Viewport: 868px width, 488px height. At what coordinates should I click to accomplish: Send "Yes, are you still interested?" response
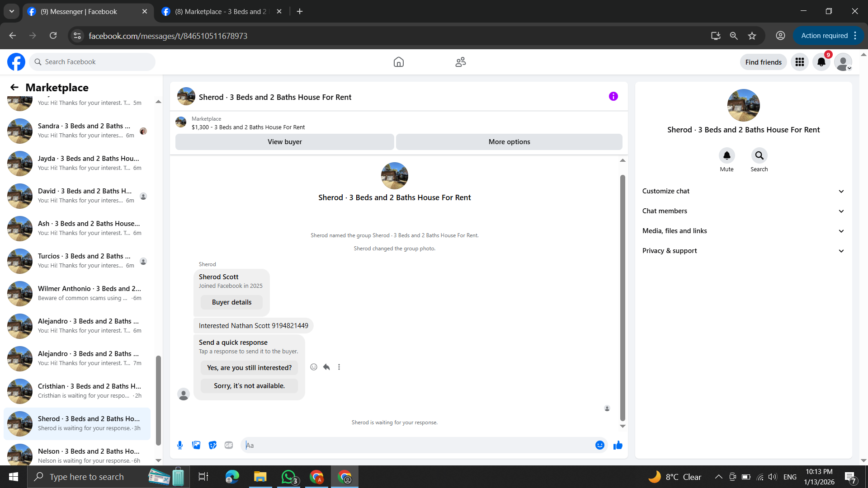(x=249, y=368)
